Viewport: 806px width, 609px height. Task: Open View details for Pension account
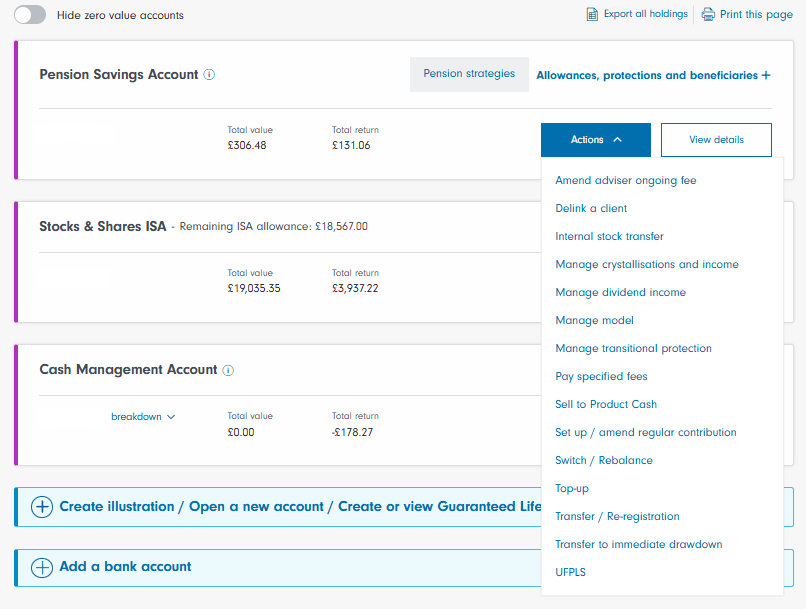716,140
